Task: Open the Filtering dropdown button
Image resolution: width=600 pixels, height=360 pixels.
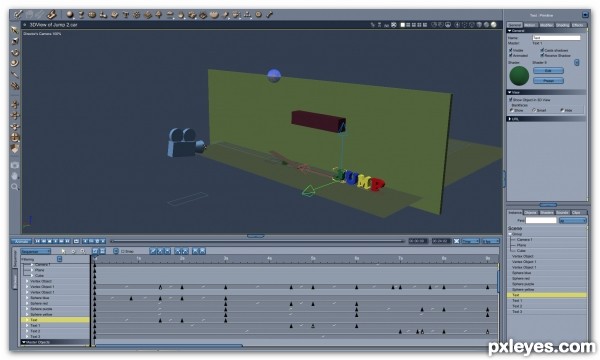Action: tap(59, 259)
